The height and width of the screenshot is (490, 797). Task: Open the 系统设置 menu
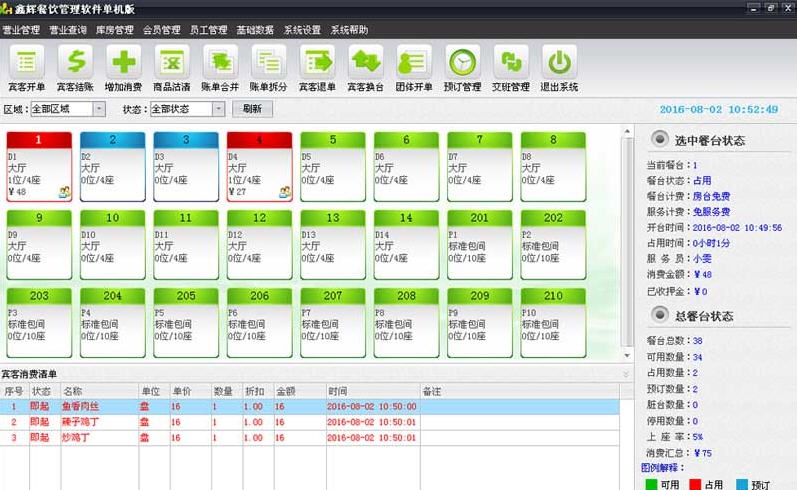(302, 30)
